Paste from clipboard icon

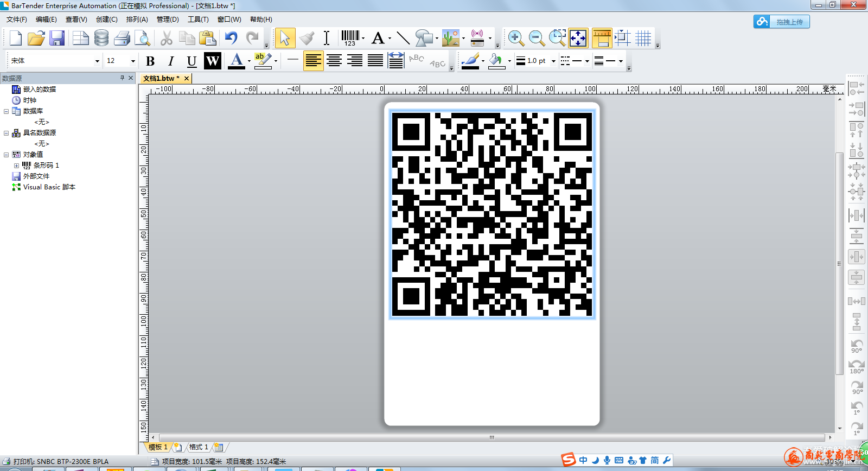(208, 38)
